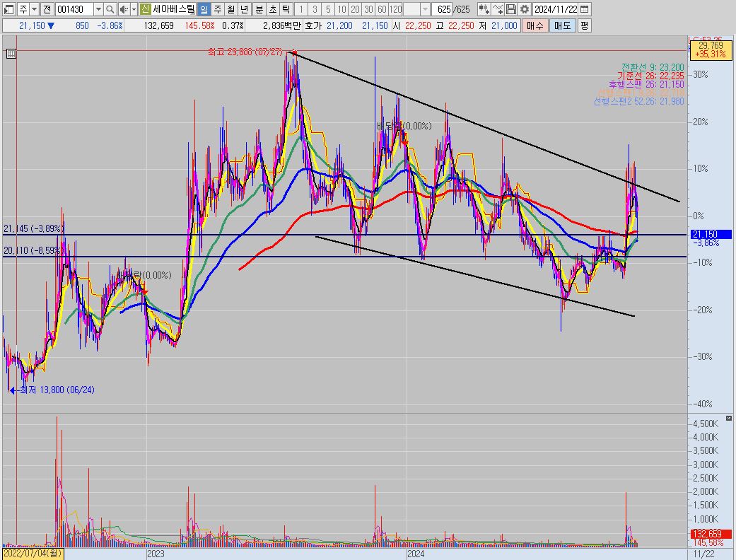Open chart settings gear icon
Image resolution: width=736 pixels, height=560 pixels.
click(525, 9)
